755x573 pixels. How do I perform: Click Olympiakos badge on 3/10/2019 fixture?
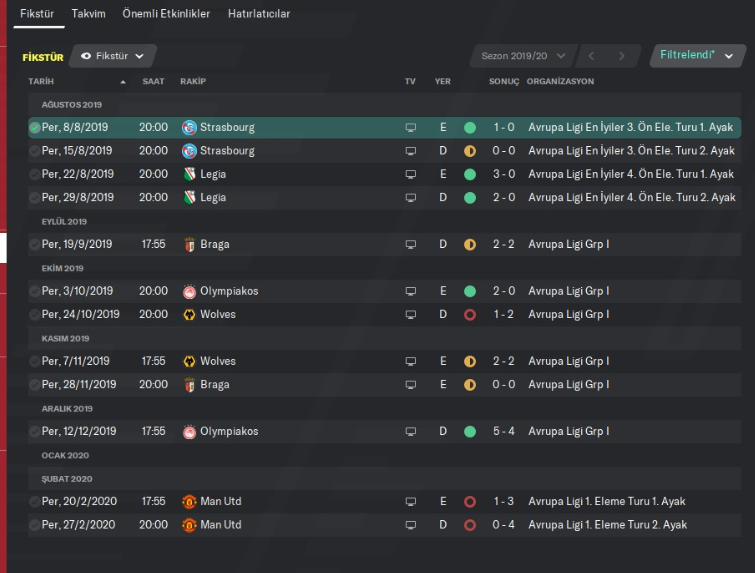[189, 291]
